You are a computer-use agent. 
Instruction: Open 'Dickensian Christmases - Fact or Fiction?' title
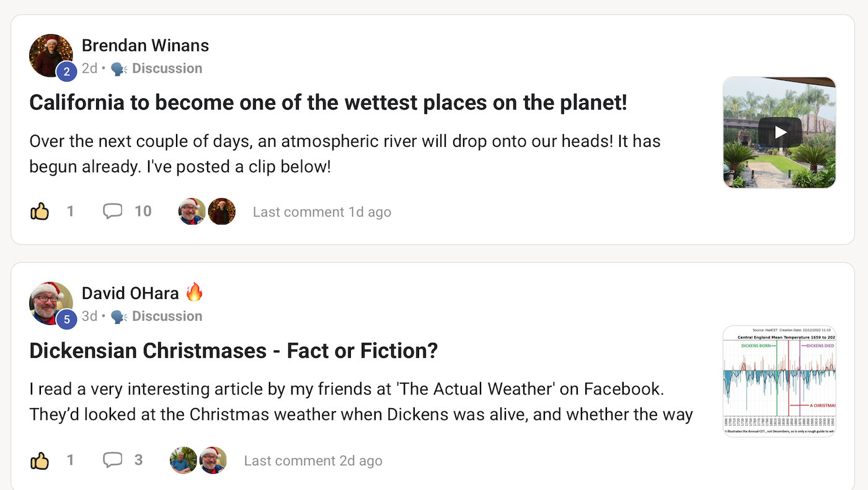[233, 351]
